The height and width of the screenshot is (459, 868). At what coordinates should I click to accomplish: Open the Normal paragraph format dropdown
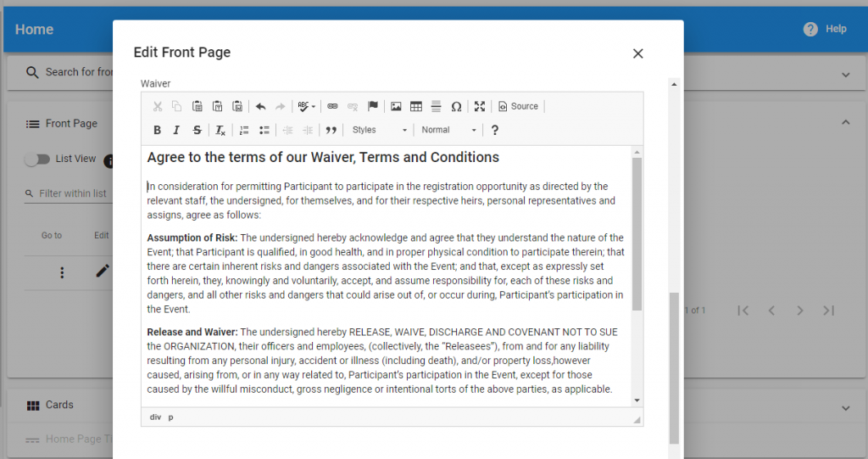click(x=449, y=130)
